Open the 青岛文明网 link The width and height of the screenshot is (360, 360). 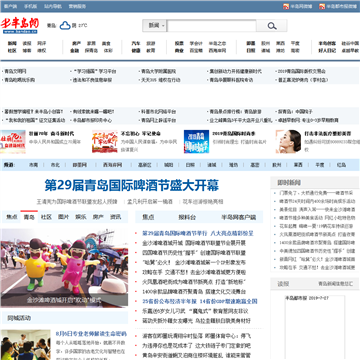coord(15,71)
